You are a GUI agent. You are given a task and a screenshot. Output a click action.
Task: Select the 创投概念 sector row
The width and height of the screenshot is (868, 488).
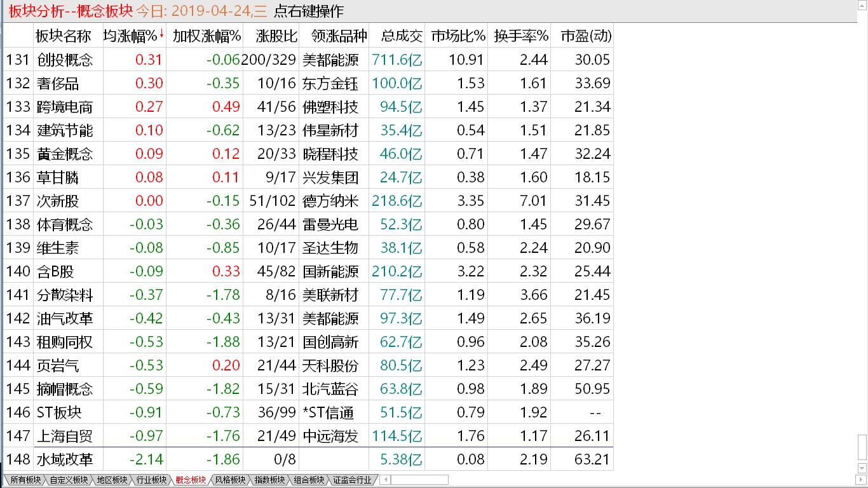[x=309, y=60]
